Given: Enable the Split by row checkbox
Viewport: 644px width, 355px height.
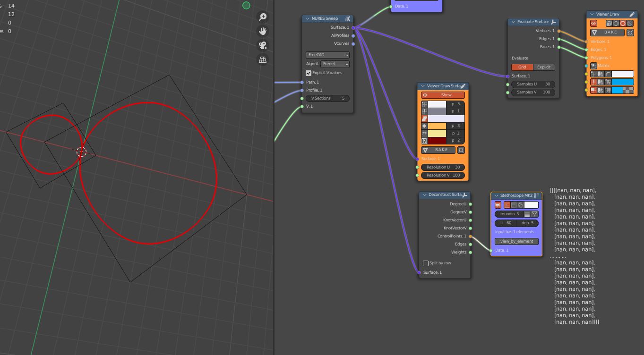Looking at the screenshot, I should [426, 263].
